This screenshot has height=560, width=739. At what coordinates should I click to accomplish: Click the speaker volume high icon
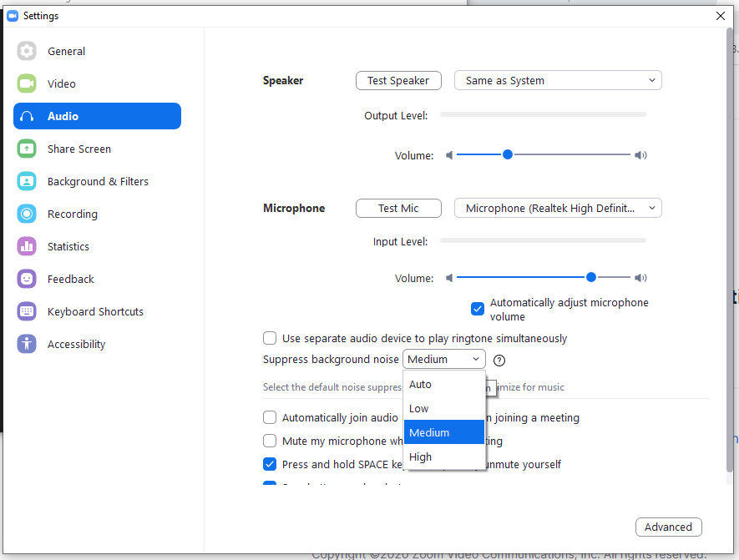coord(640,155)
